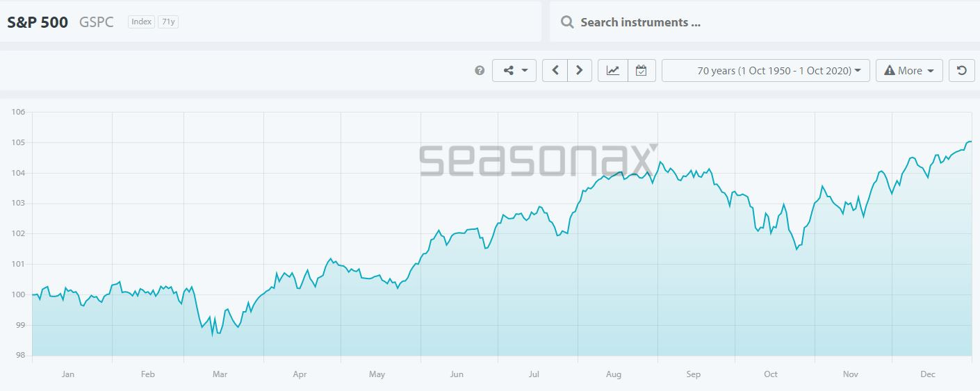Click the Nov month label
Image resolution: width=980 pixels, height=391 pixels.
point(851,374)
